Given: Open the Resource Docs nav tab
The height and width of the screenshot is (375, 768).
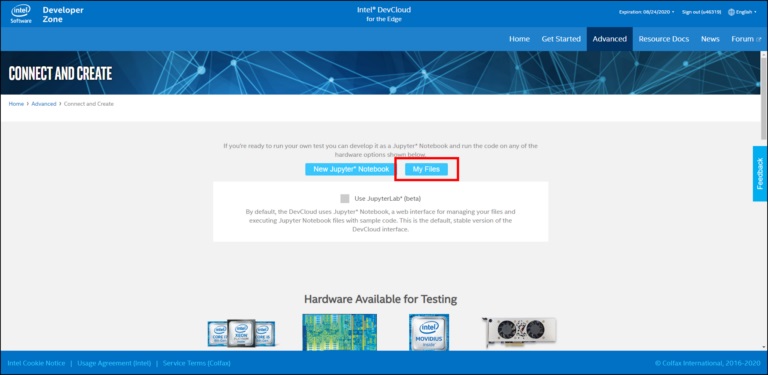Looking at the screenshot, I should tap(664, 39).
